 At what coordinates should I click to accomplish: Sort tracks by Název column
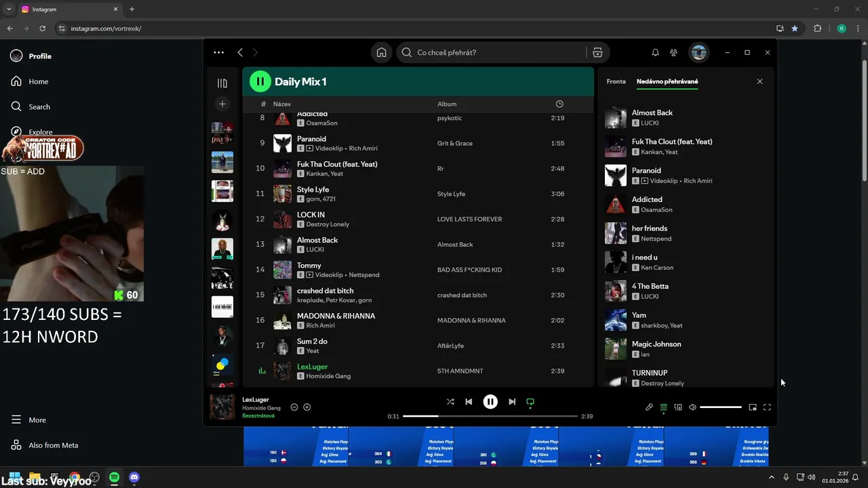tap(282, 104)
